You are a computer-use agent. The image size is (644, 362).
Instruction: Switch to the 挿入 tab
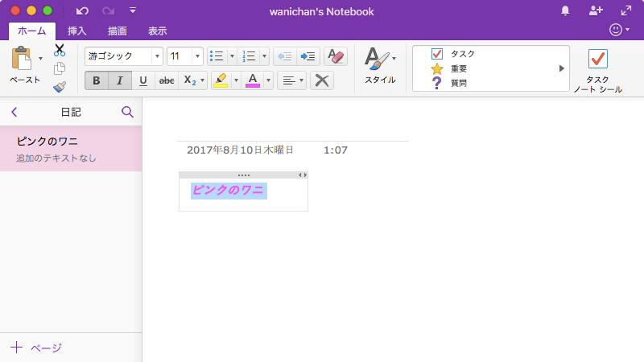[77, 31]
